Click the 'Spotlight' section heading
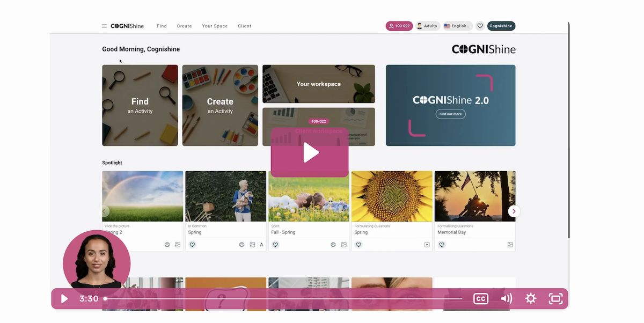Screen dimensions: 644x323 point(112,163)
